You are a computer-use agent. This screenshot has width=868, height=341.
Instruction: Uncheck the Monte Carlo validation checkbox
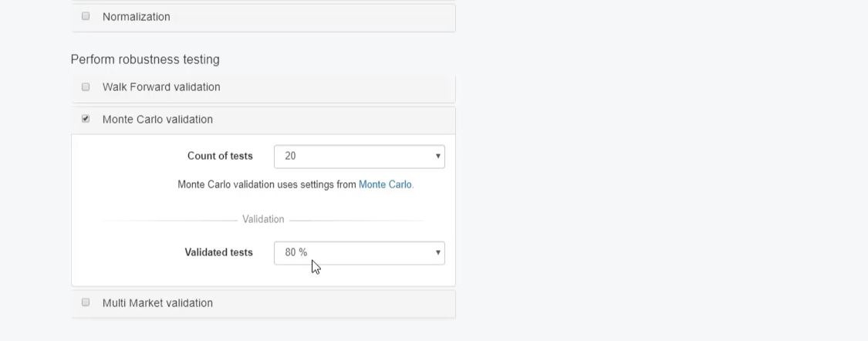tap(86, 119)
